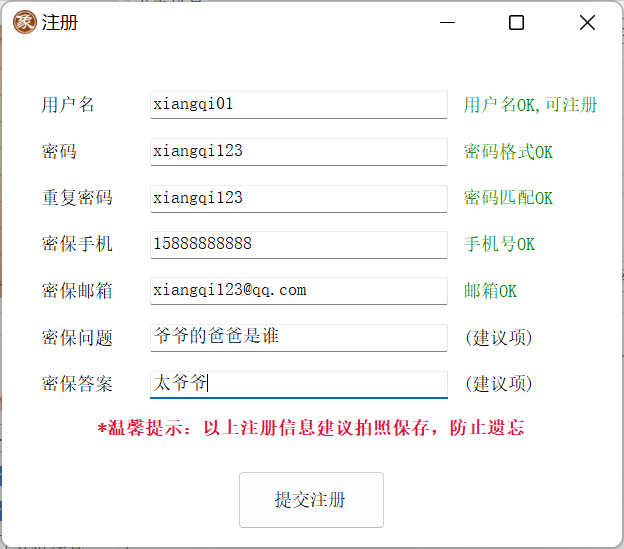
Task: Click the 密码格式OK validation text
Action: 508,152
